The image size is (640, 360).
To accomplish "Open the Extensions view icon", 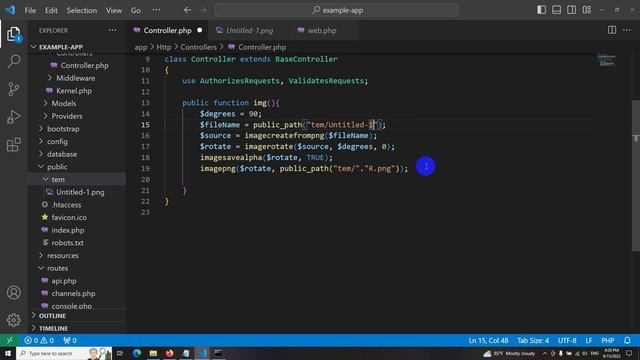I will (x=13, y=144).
